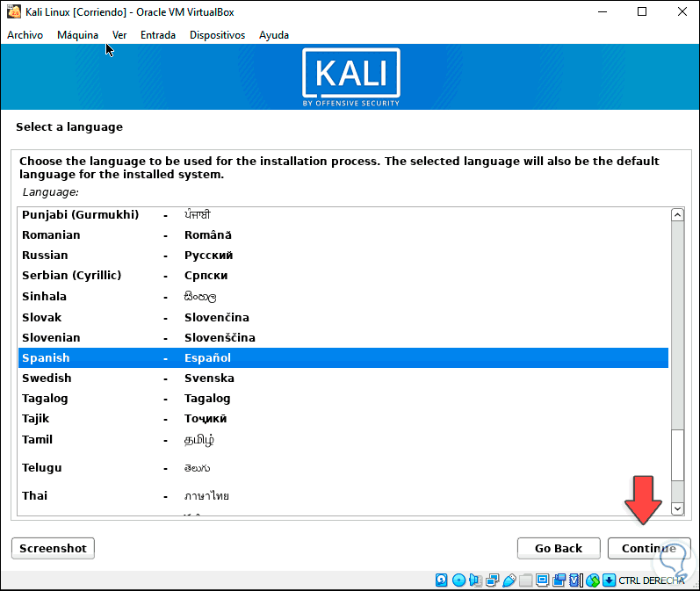700x591 pixels.
Task: Select Thai language row
Action: click(343, 496)
